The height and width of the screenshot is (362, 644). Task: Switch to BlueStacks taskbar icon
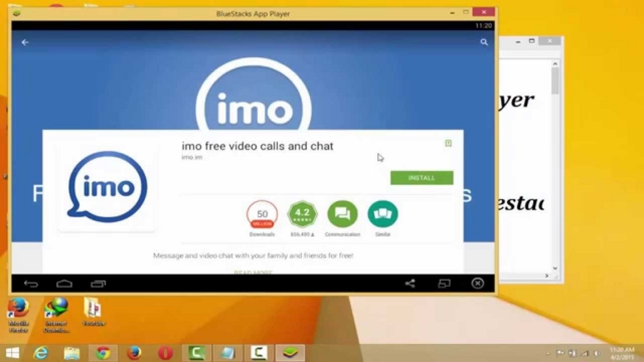pos(290,353)
